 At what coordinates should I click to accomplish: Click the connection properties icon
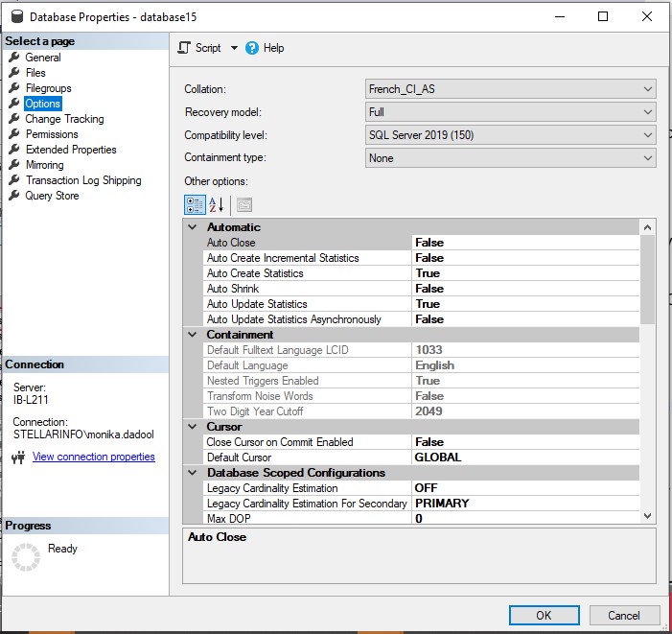16,458
